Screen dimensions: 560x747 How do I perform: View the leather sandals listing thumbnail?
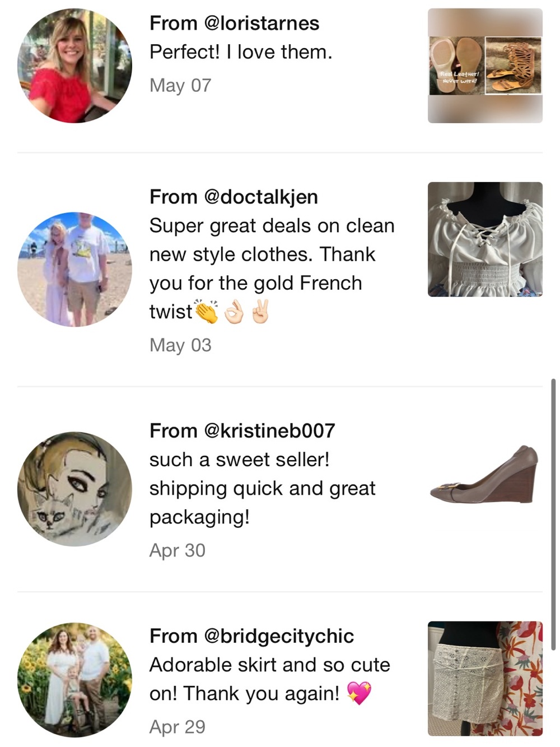(x=485, y=66)
